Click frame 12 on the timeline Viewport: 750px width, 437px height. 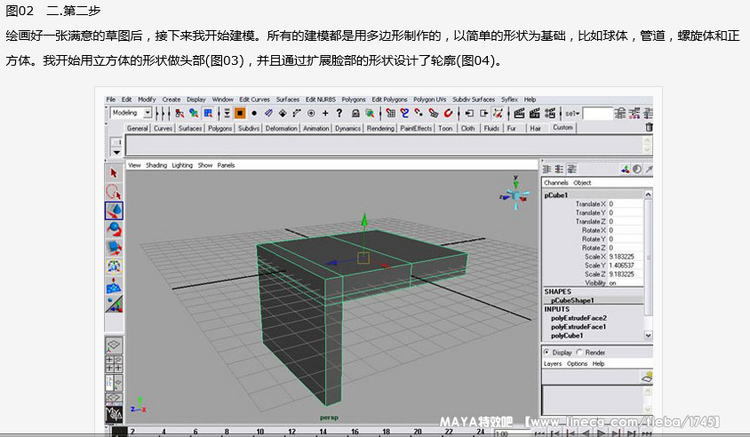click(x=292, y=431)
